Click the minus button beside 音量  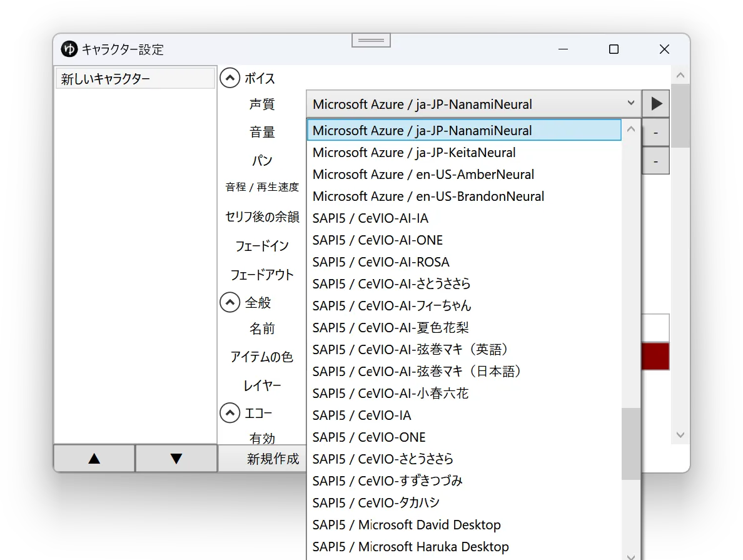point(656,133)
